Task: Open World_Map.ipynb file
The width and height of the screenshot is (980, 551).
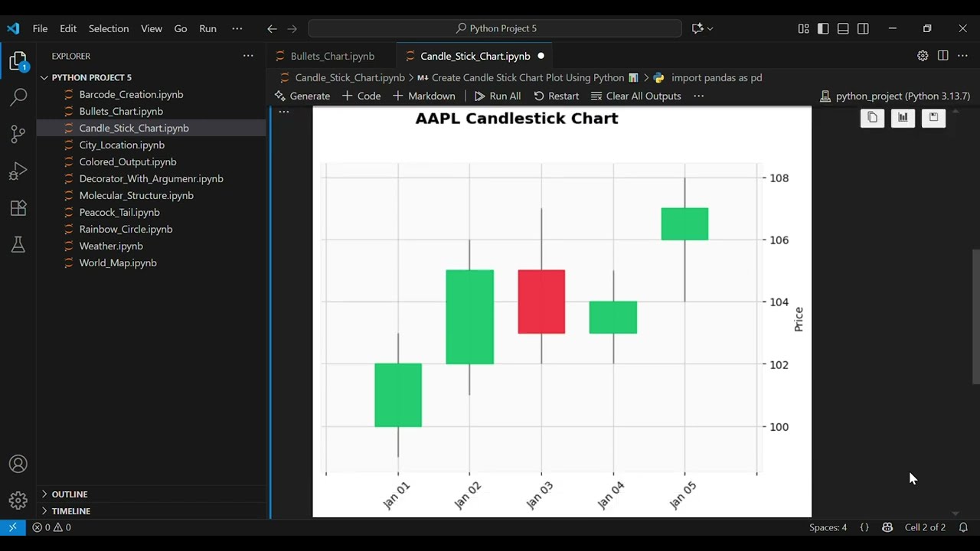Action: point(118,262)
